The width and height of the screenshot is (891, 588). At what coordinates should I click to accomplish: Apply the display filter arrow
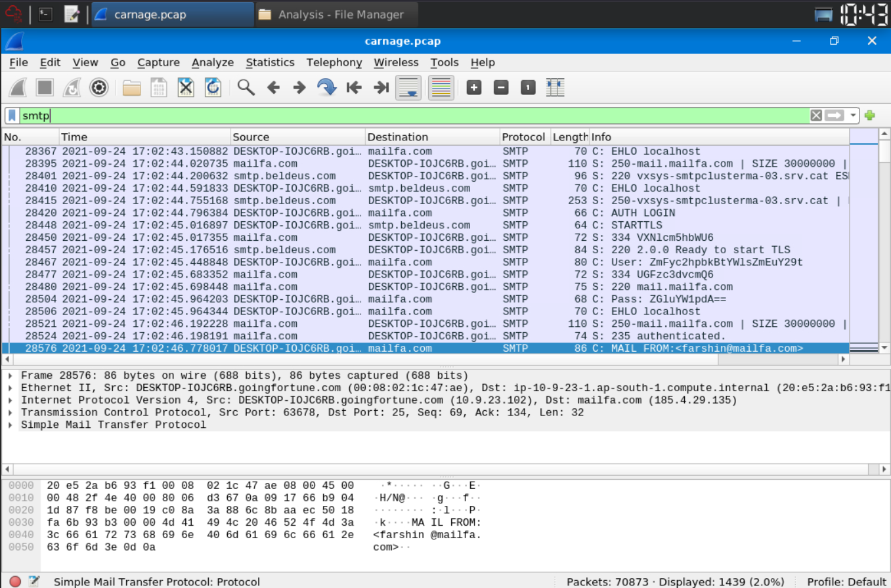click(835, 115)
